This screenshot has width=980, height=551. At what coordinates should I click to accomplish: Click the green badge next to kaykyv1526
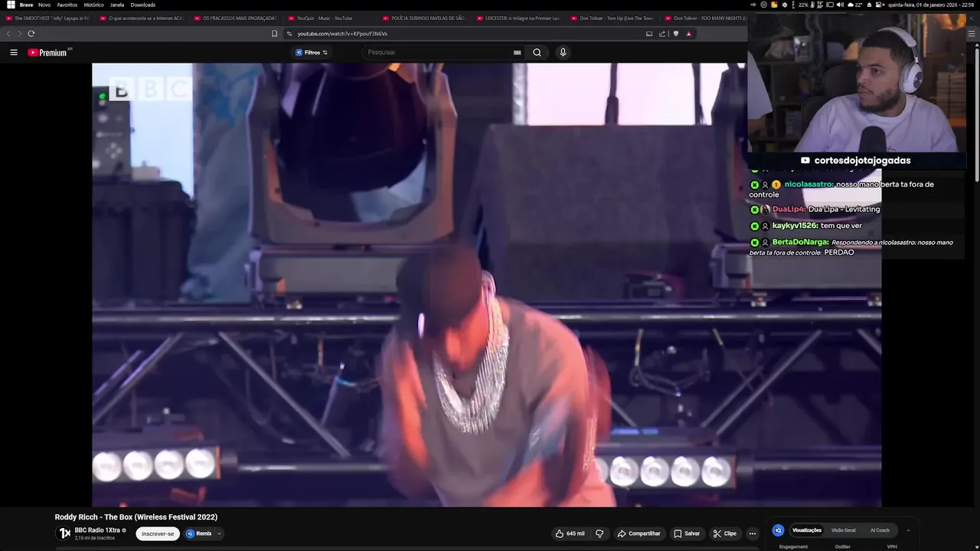pyautogui.click(x=755, y=226)
